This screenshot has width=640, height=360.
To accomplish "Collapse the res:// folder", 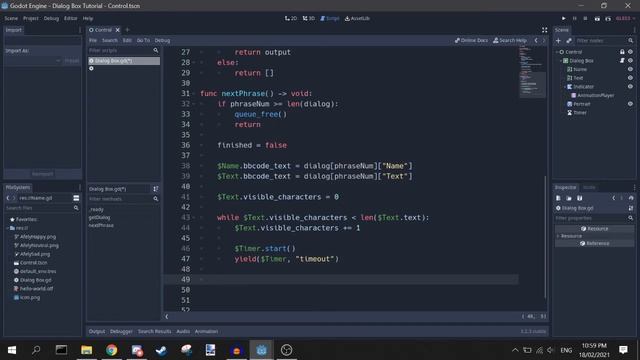I will (x=8, y=228).
